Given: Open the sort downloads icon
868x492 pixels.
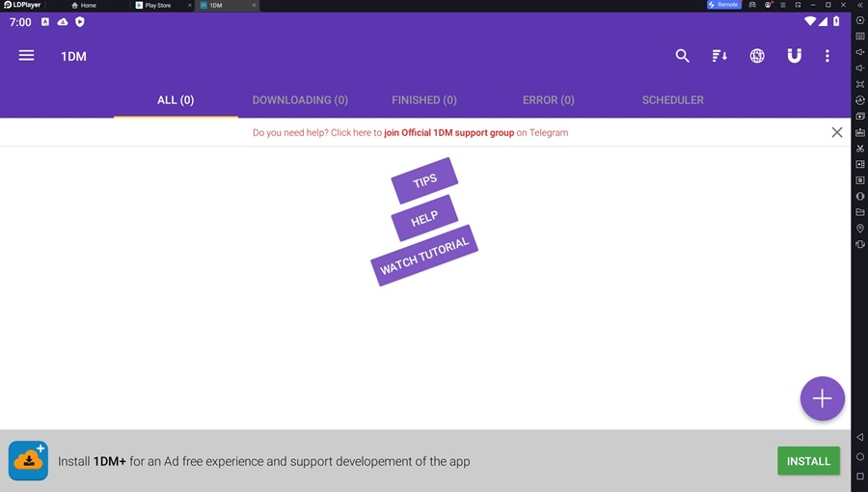Looking at the screenshot, I should [719, 55].
